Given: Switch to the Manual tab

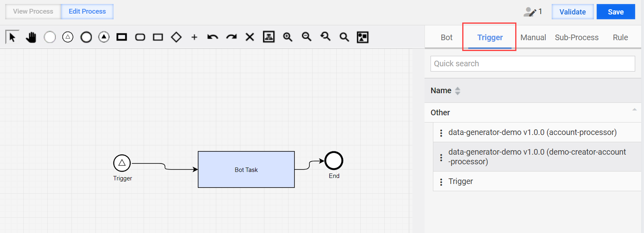Looking at the screenshot, I should [533, 37].
